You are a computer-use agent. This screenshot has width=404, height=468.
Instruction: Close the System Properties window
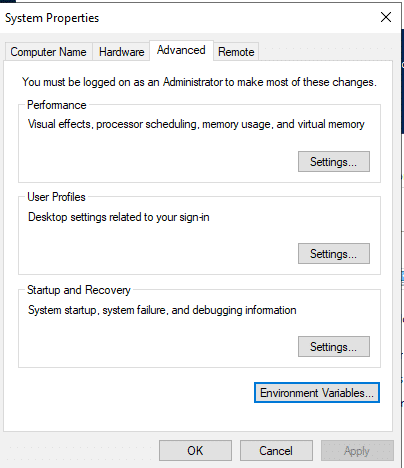point(386,17)
